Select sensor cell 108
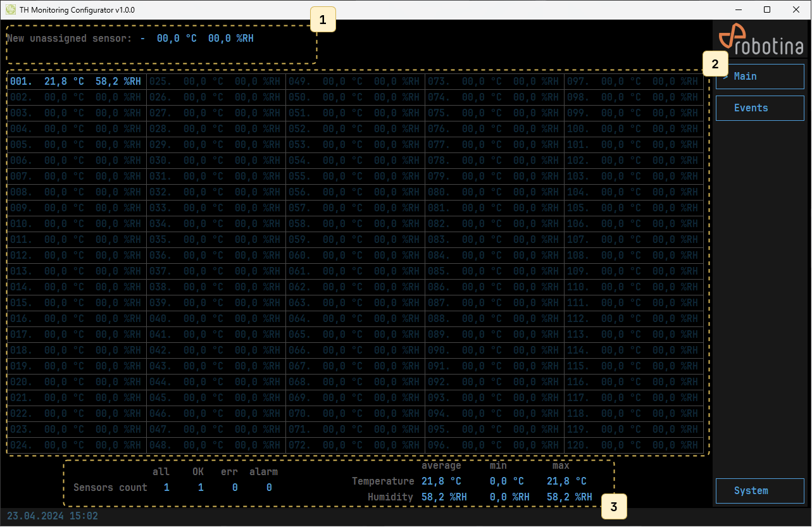Screen dimensions: 812x527 (634, 256)
